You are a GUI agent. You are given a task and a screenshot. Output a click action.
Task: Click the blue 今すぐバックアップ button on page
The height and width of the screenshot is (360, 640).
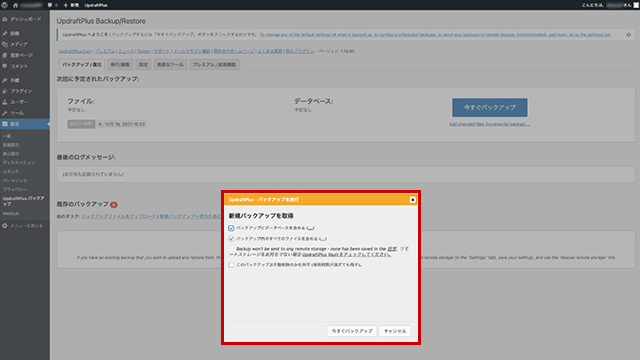tap(489, 107)
